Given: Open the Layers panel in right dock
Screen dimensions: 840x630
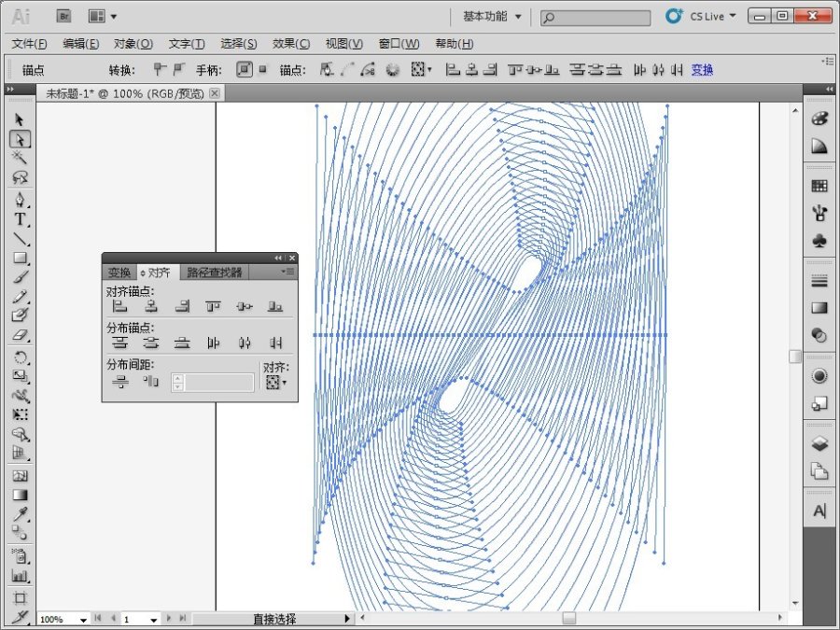Looking at the screenshot, I should pyautogui.click(x=819, y=443).
